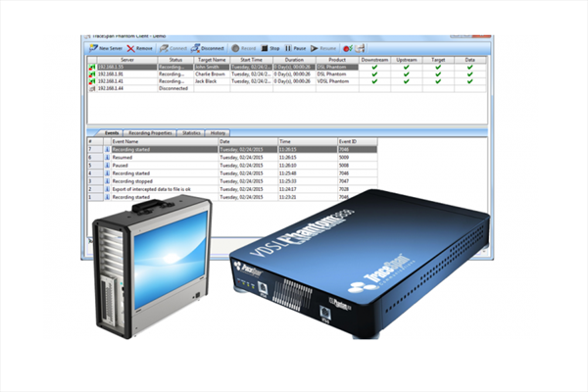Click Upstream checkmark in the John Smith row

(x=406, y=68)
